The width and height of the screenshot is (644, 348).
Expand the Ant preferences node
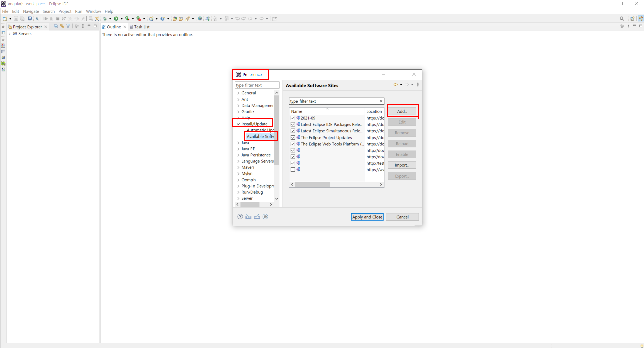[x=238, y=99]
